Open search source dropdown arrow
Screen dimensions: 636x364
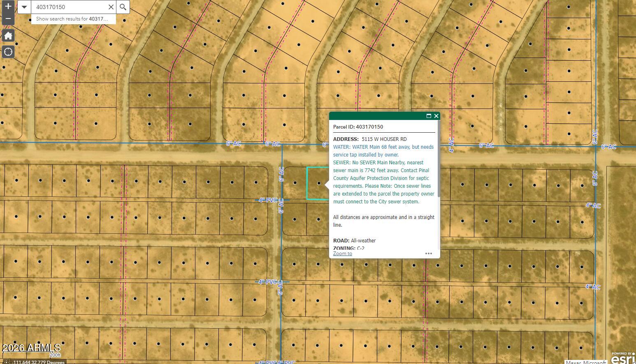click(x=24, y=7)
